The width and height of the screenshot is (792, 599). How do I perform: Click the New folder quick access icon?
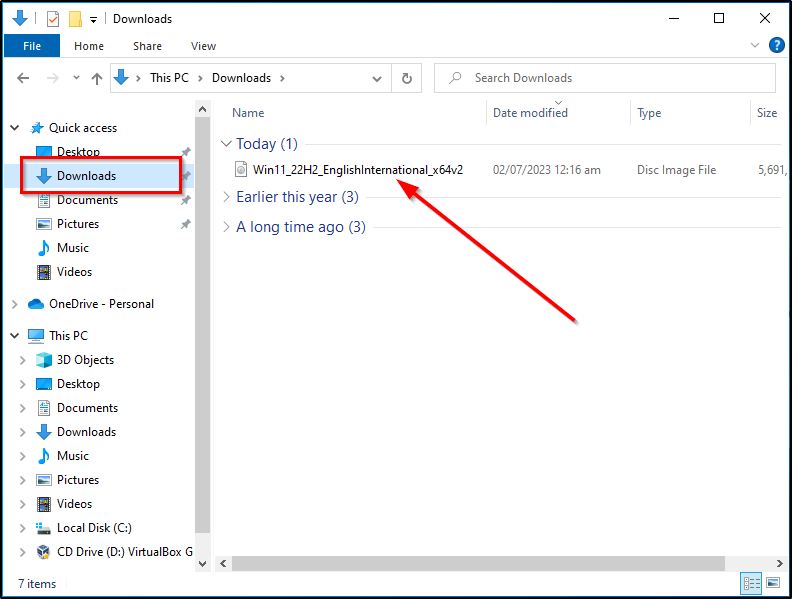point(75,19)
